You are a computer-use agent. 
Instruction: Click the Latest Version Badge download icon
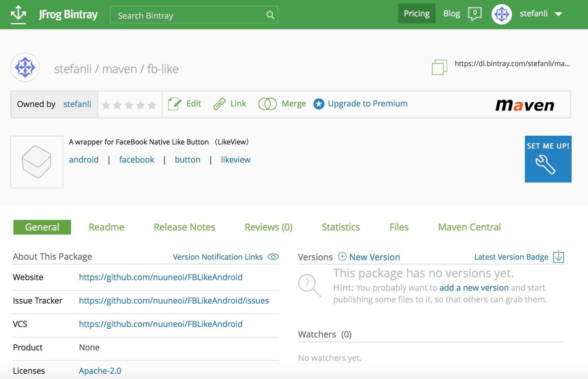point(559,257)
